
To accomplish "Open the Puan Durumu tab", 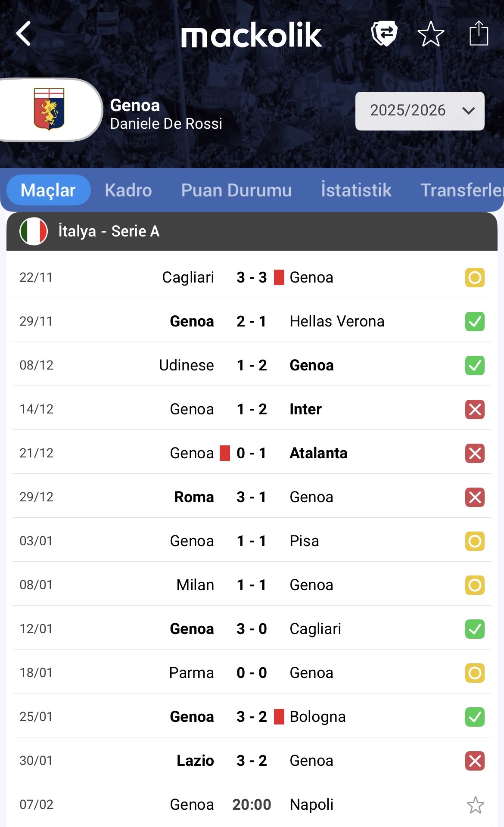I will pyautogui.click(x=236, y=190).
